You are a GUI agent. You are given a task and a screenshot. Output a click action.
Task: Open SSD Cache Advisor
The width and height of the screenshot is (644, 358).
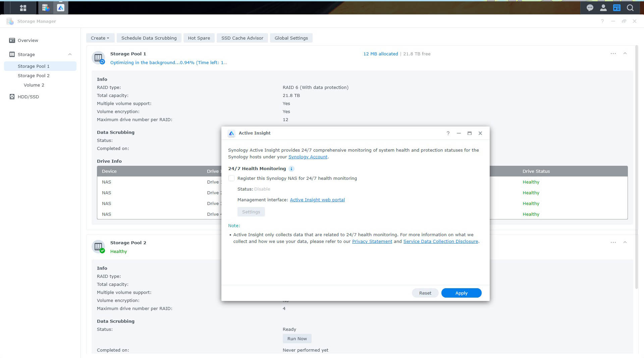[x=242, y=38]
